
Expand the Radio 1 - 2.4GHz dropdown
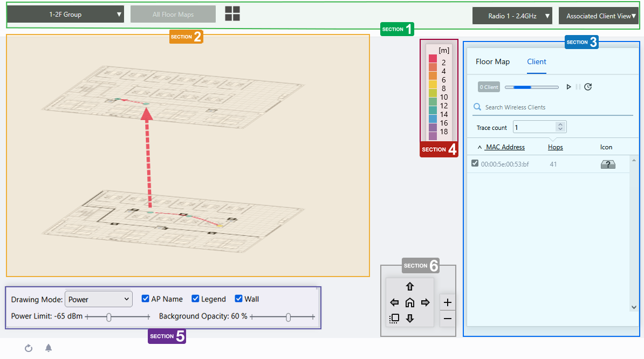512,16
